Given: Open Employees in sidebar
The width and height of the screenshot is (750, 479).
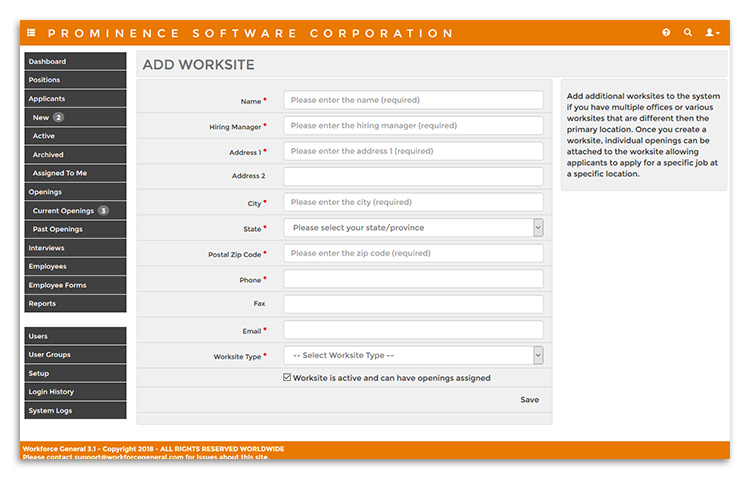Looking at the screenshot, I should pos(76,267).
